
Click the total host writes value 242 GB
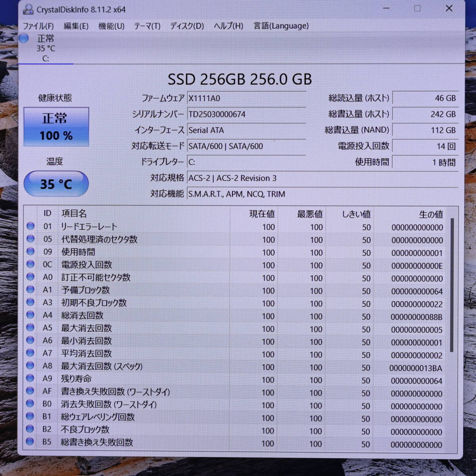coord(425,114)
